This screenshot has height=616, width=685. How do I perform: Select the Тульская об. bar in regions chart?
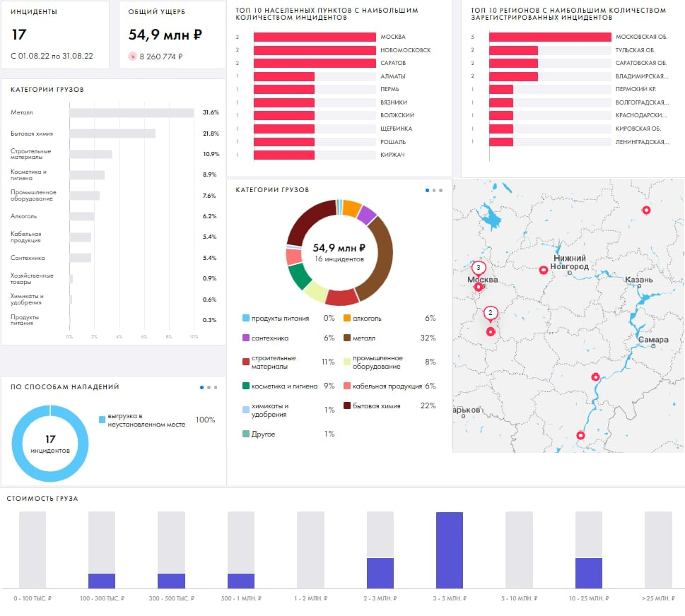coord(513,50)
